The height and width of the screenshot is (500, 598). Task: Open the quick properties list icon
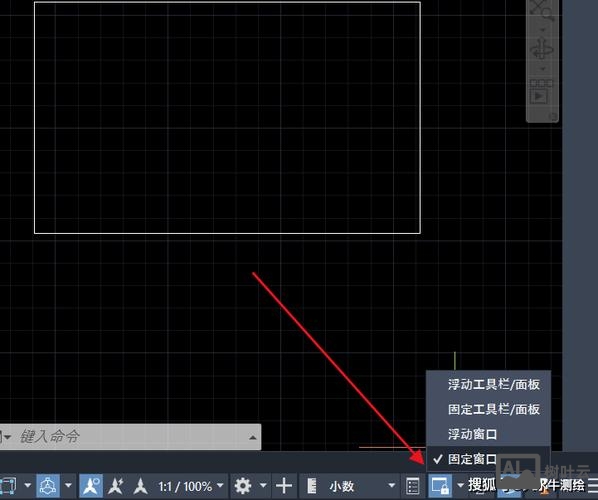(413, 486)
